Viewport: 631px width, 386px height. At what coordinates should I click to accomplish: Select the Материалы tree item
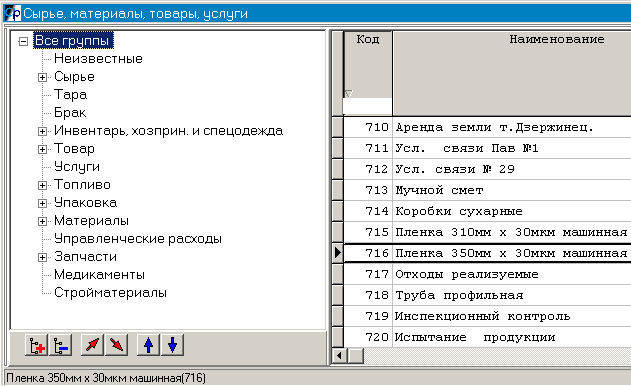click(91, 221)
